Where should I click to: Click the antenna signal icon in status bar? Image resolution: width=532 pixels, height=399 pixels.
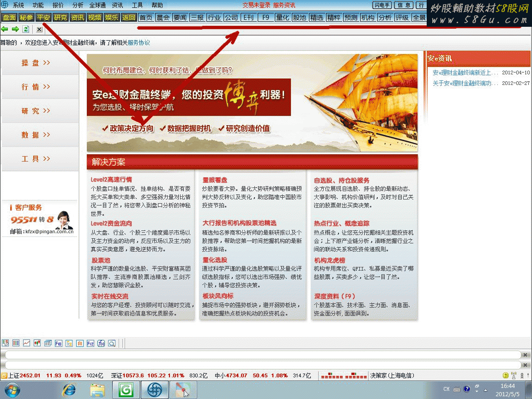pos(514,375)
